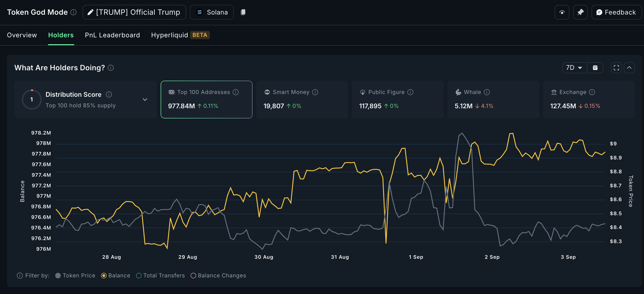This screenshot has height=294, width=644.
Task: Click info icon beside What Are Holders Doing
Action: 111,68
